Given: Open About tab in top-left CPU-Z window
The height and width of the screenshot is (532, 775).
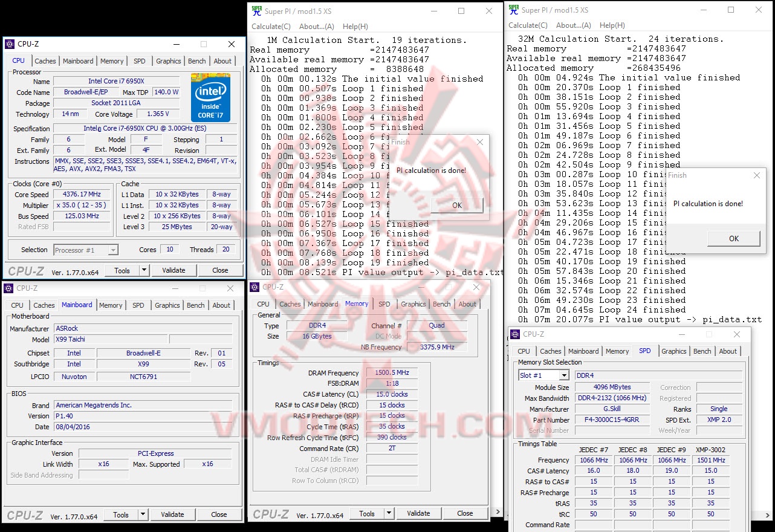Looking at the screenshot, I should (222, 61).
